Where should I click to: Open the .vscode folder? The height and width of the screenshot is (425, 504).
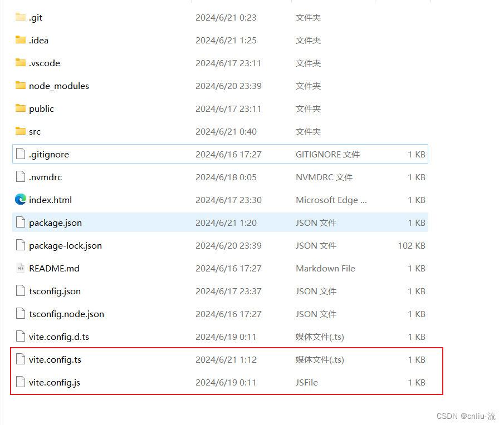coord(41,63)
